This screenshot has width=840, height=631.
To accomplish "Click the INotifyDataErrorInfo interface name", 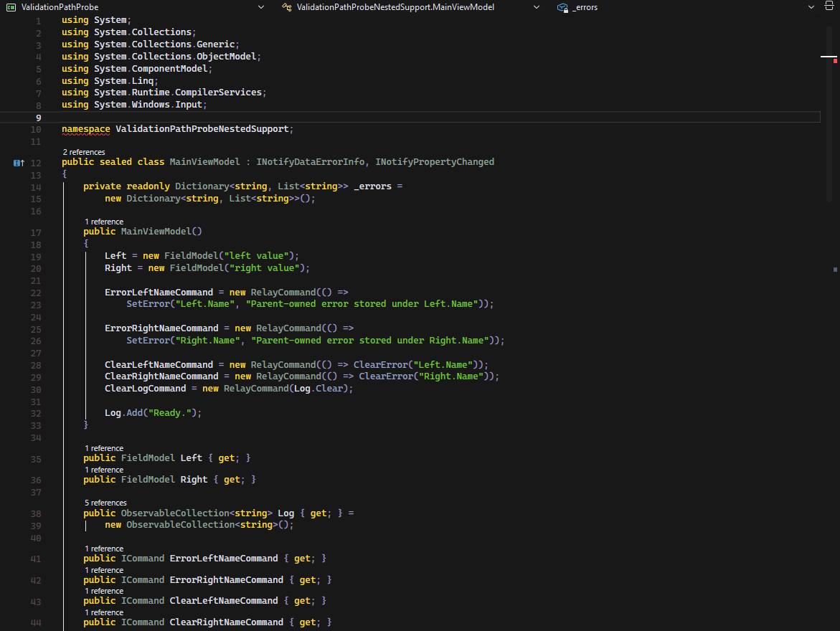I will (x=310, y=162).
